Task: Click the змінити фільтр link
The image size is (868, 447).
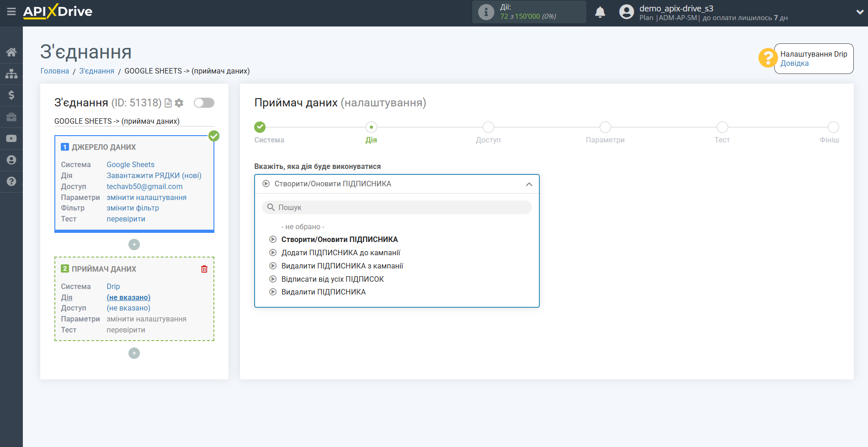Action: coord(133,208)
